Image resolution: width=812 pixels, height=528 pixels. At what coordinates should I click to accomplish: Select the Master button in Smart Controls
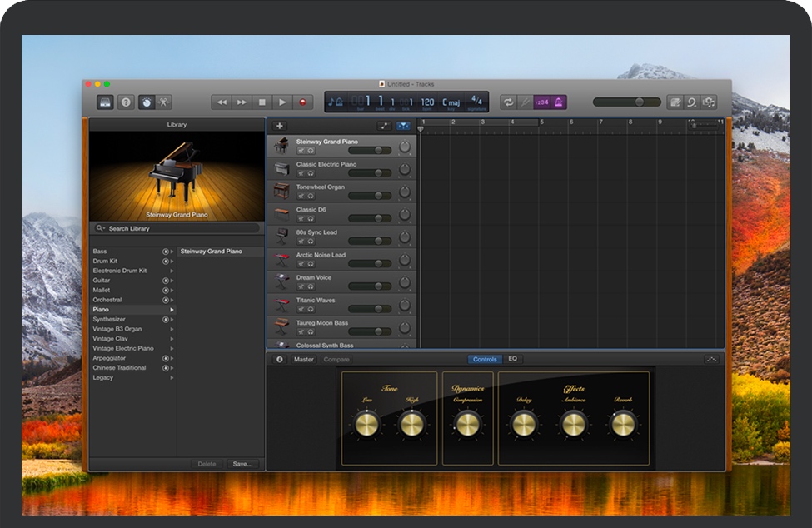[304, 360]
